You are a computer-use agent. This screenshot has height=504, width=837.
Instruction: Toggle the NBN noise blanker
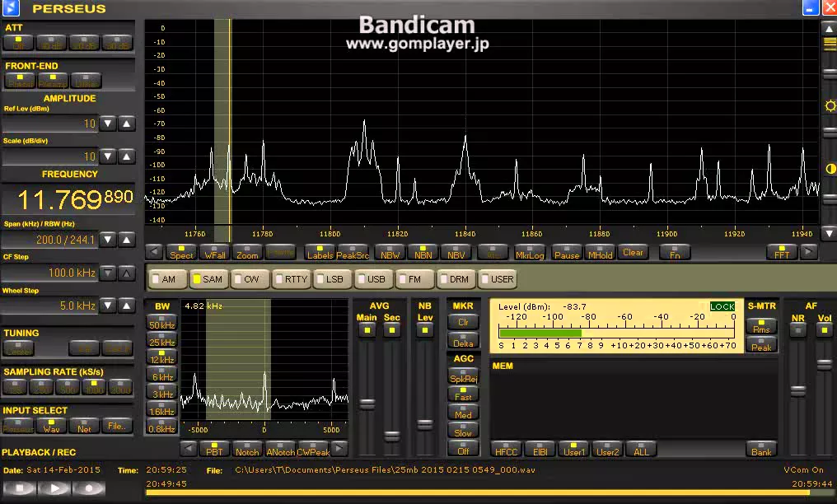[423, 252]
